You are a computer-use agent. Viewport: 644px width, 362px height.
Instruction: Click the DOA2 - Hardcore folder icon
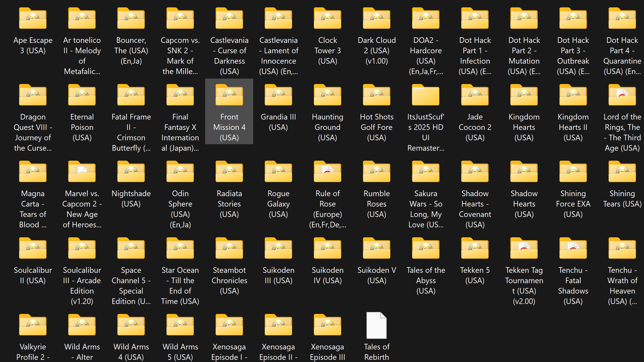pyautogui.click(x=426, y=18)
